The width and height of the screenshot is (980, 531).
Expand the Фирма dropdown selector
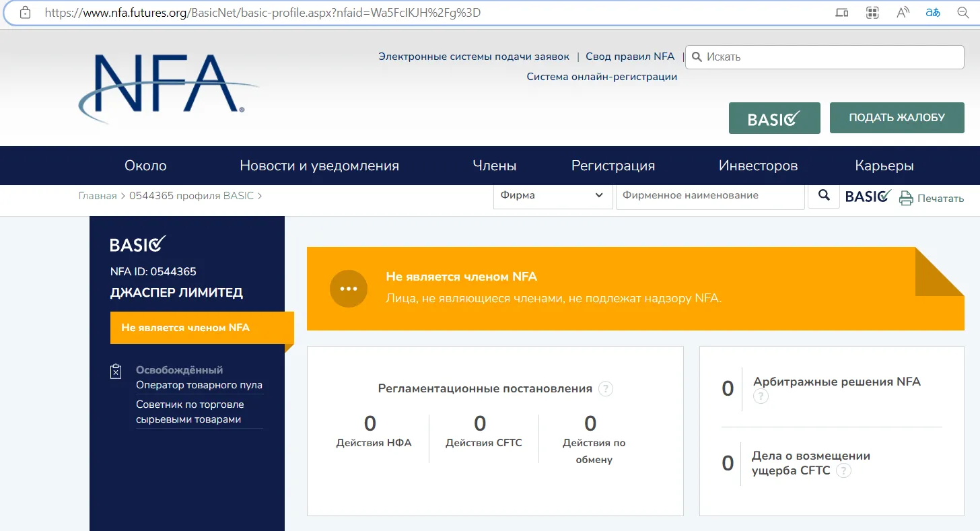[553, 195]
